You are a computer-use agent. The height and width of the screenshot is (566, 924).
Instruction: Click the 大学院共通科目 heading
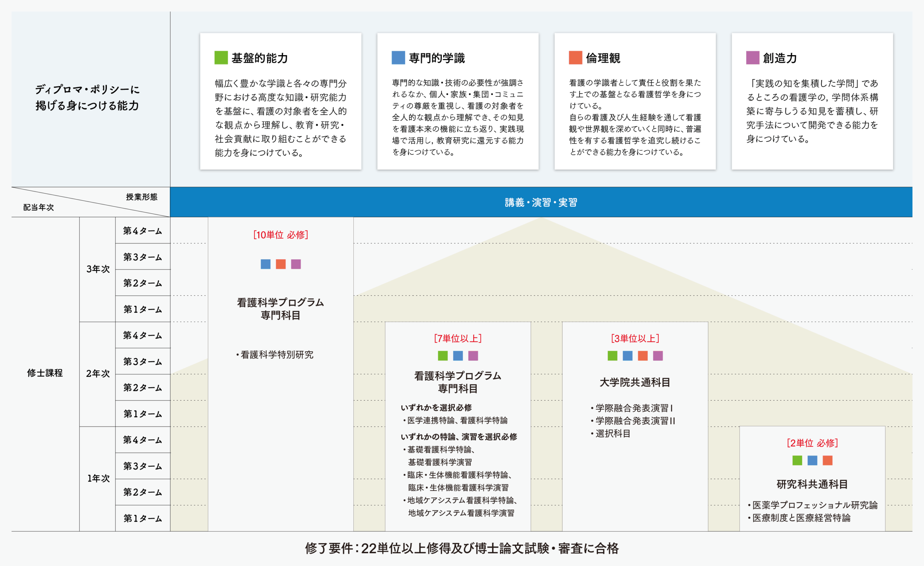tap(635, 382)
